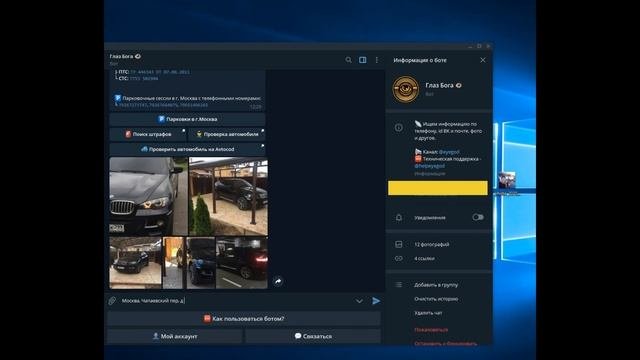Viewport: 640px width, 360px height.
Task: Click the attach paperclip icon
Action: [x=112, y=301]
